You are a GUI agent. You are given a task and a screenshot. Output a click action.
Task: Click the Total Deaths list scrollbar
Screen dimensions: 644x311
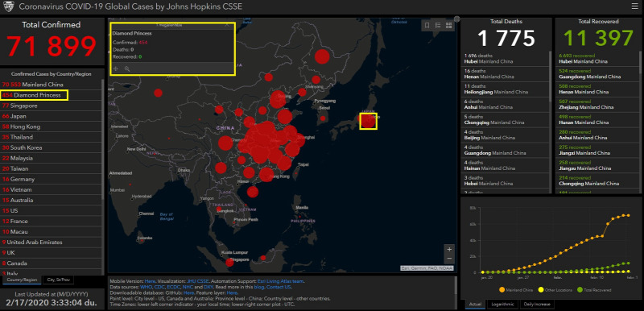pos(551,76)
